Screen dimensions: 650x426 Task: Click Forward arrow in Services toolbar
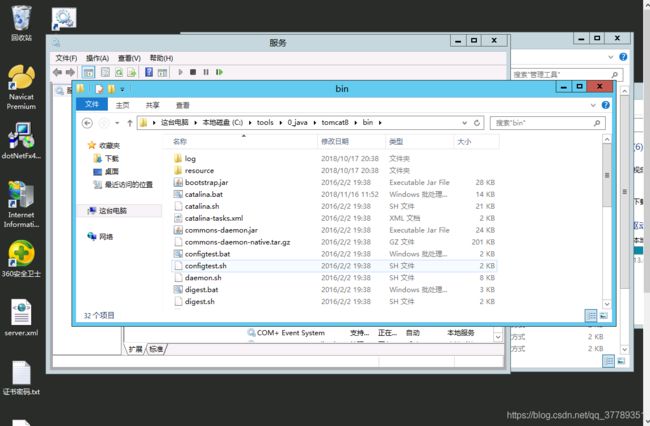point(70,72)
